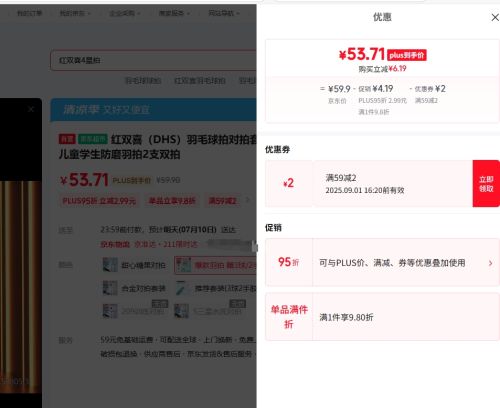Open the 企业采购 dropdown menu
The height and width of the screenshot is (408, 500).
125,13
